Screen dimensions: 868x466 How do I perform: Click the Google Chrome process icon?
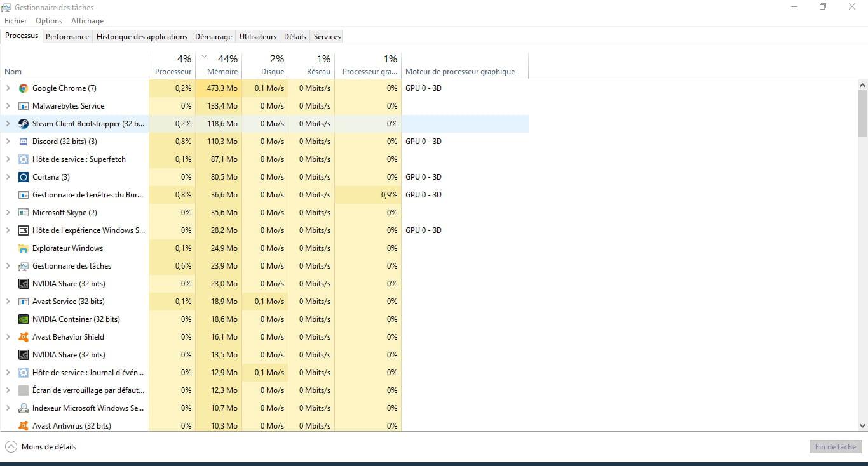click(x=24, y=88)
